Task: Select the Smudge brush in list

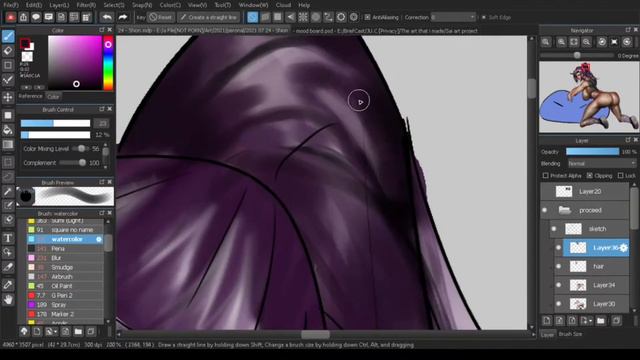Action: point(65,267)
